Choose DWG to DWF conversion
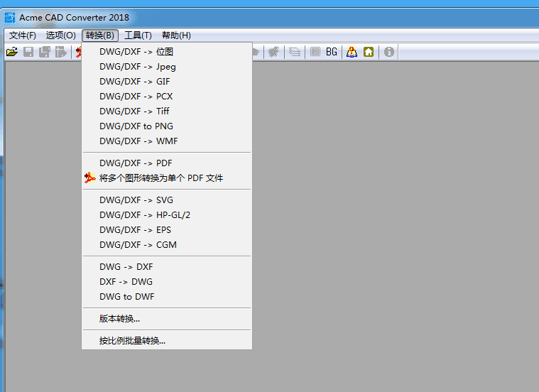Screen dimensions: 539x392 click(167, 296)
